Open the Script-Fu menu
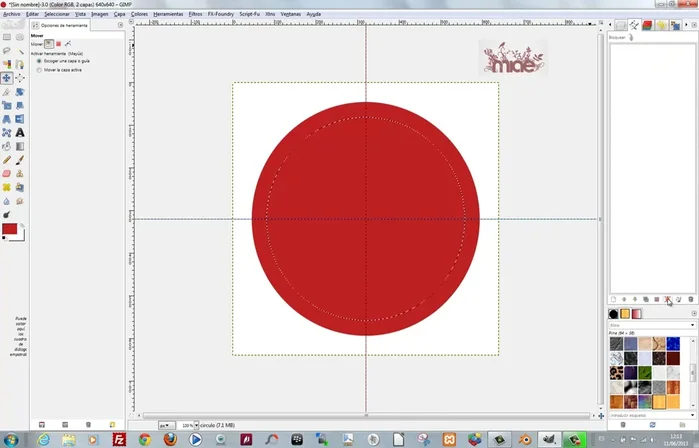The height and width of the screenshot is (448, 699). click(x=247, y=15)
